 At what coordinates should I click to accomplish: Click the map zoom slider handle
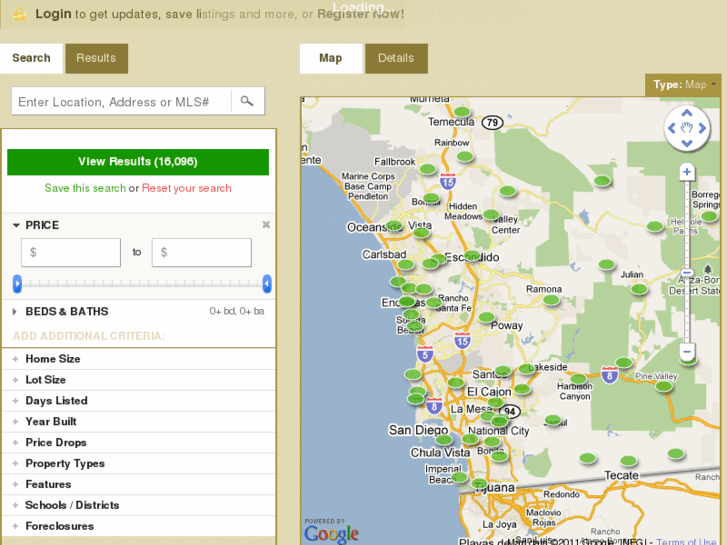[687, 273]
